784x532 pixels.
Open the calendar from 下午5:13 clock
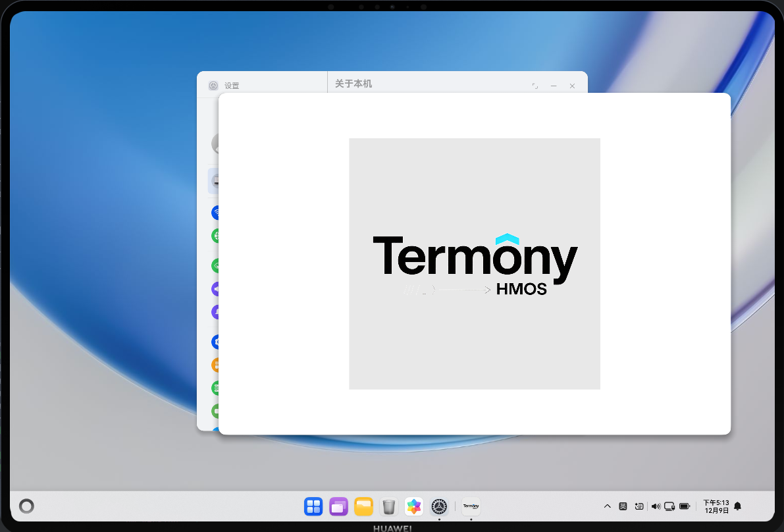(x=716, y=506)
